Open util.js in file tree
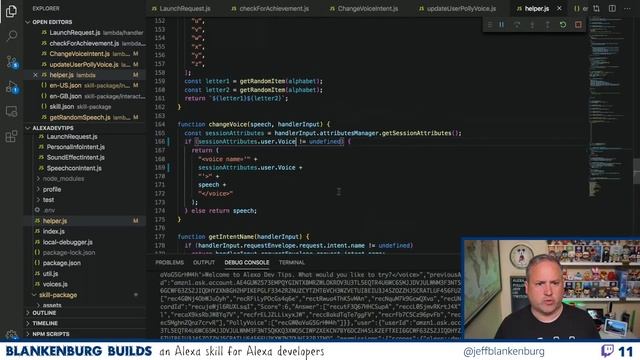Image resolution: width=640 pixels, height=360 pixels. (x=50, y=274)
